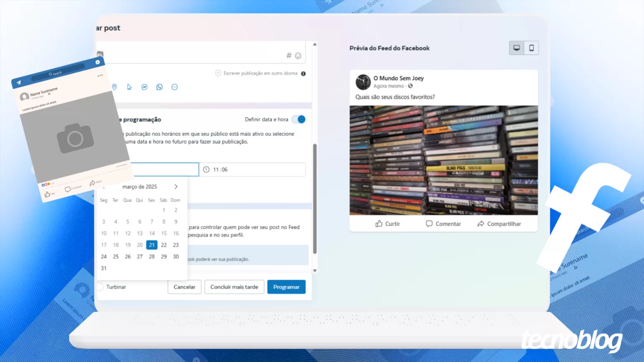
Task: Open the emoji picker smiley icon
Action: (298, 56)
